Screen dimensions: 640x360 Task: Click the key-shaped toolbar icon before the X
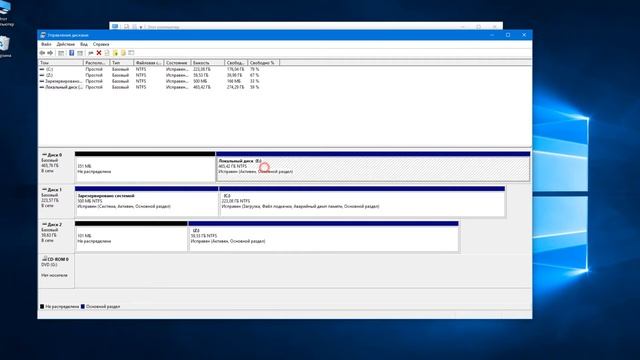91,53
